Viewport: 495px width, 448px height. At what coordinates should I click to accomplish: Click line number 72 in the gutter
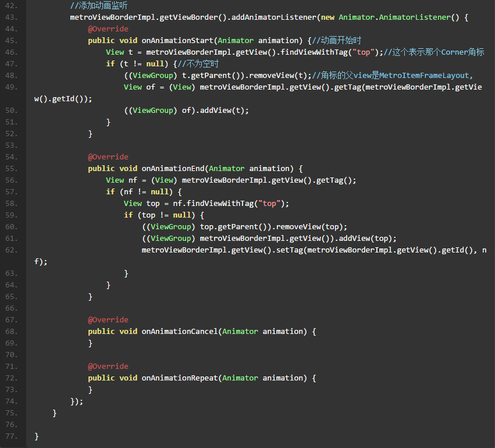(x=12, y=378)
